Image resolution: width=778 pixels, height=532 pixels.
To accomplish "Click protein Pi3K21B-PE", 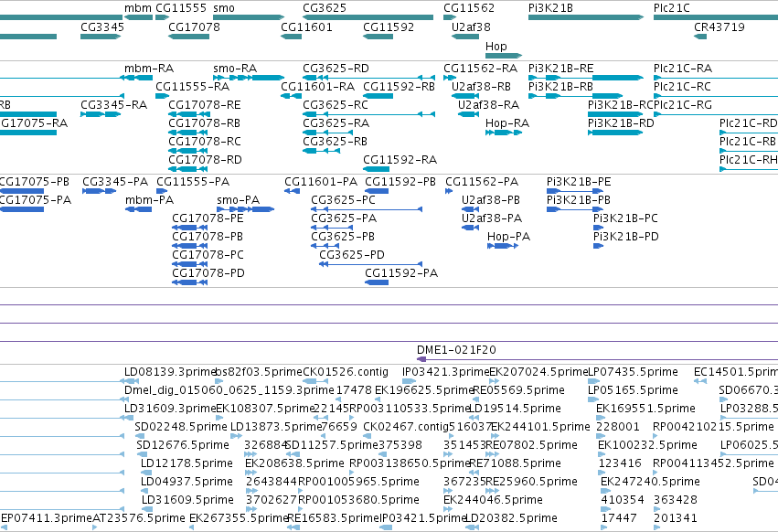I will (x=575, y=191).
